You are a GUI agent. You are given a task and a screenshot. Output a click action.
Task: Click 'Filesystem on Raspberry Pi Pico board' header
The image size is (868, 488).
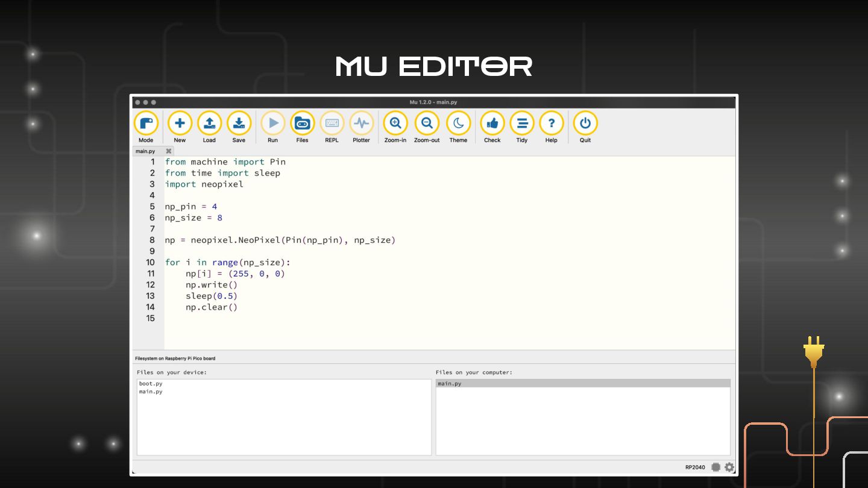pyautogui.click(x=175, y=358)
